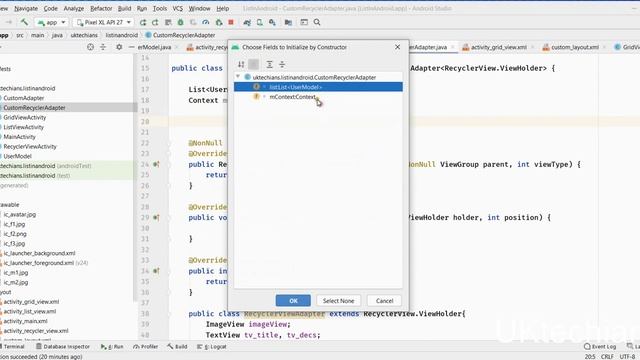Click the project panel Collapse All icon
Screen dimensions: 640x360
(103, 47)
